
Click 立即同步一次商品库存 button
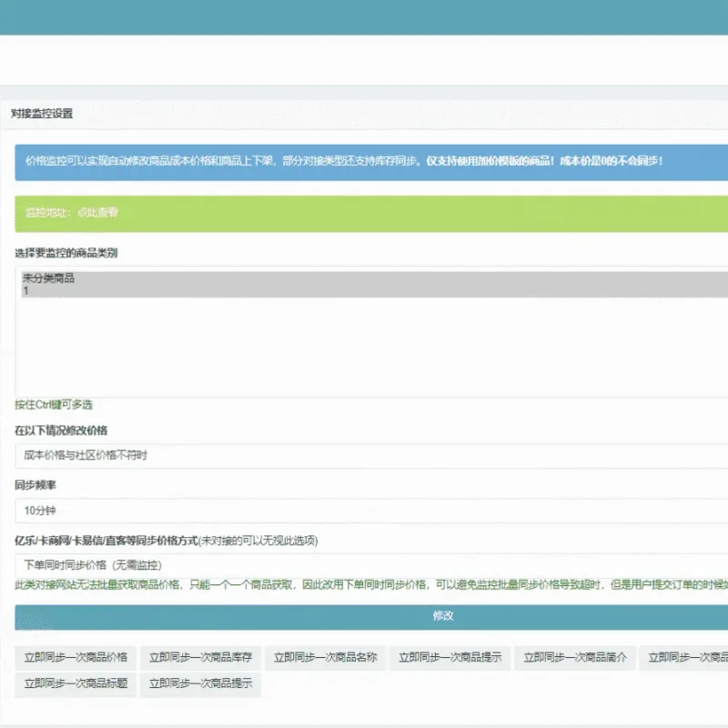pyautogui.click(x=200, y=657)
